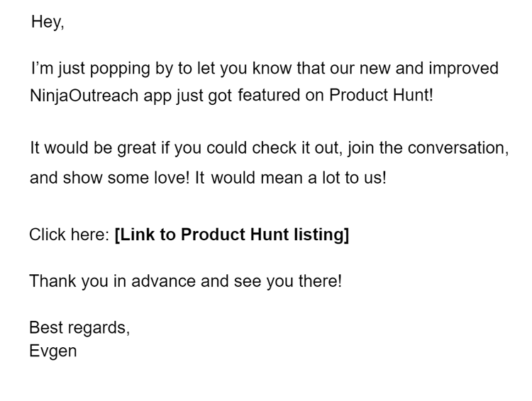Click the "Hey," greeting line
Screen dimensions: 532x401
pos(48,22)
